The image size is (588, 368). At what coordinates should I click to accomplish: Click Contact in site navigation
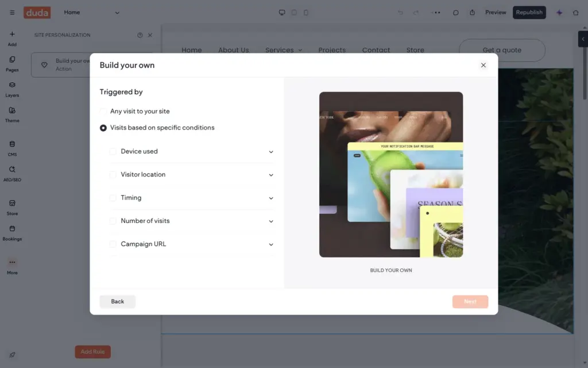(x=376, y=50)
